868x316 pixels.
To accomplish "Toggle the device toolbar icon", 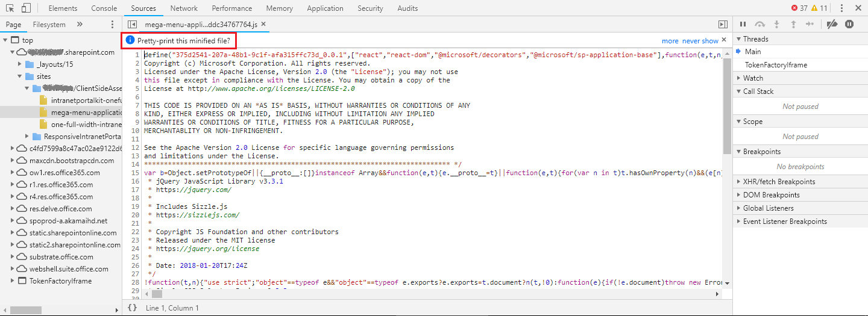I will pyautogui.click(x=26, y=8).
